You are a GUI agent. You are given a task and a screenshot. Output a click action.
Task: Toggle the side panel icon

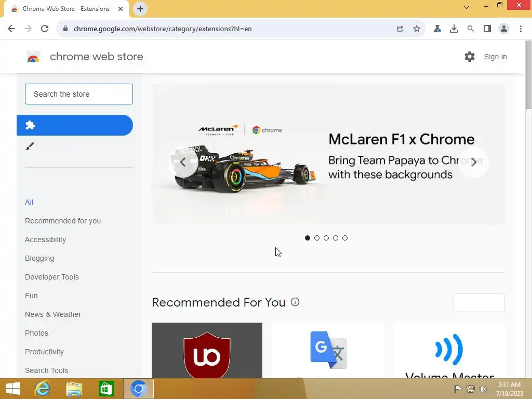(487, 29)
